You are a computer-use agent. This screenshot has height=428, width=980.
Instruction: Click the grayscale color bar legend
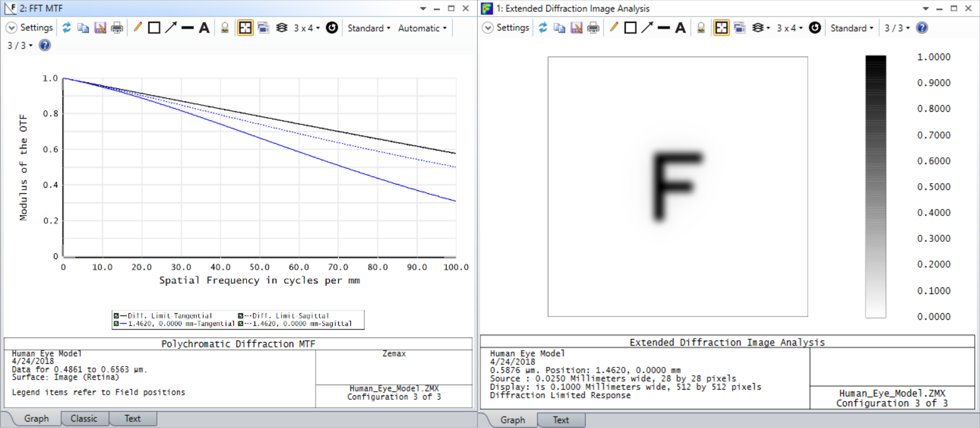875,186
